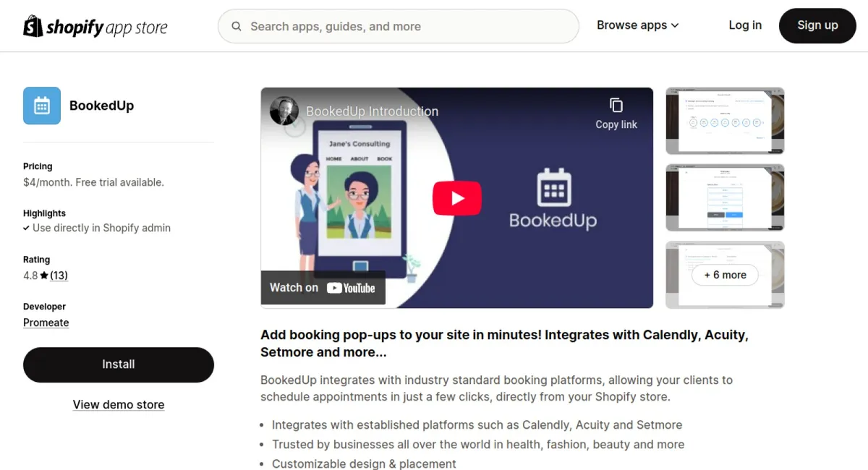Click the Integrates with established platforms bullet
868x470 pixels.
477,424
